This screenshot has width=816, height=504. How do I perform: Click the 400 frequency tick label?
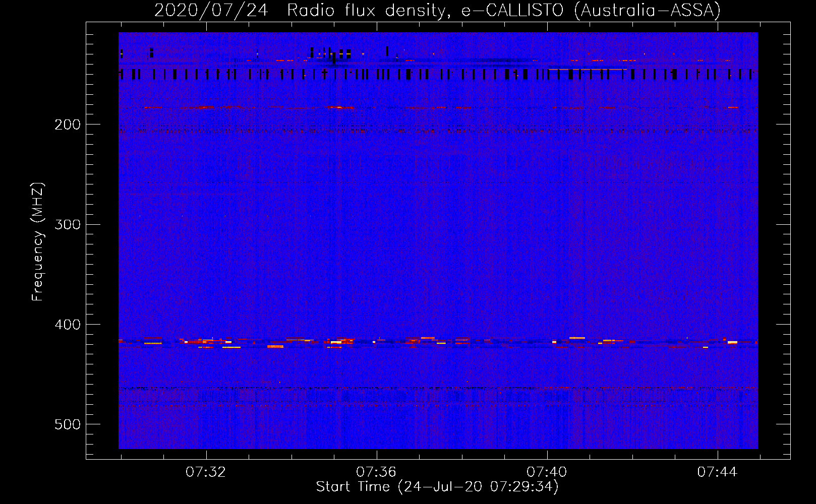click(68, 325)
